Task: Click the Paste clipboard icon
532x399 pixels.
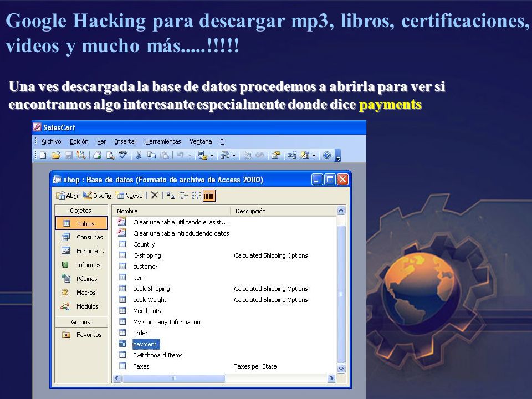Action: point(165,155)
